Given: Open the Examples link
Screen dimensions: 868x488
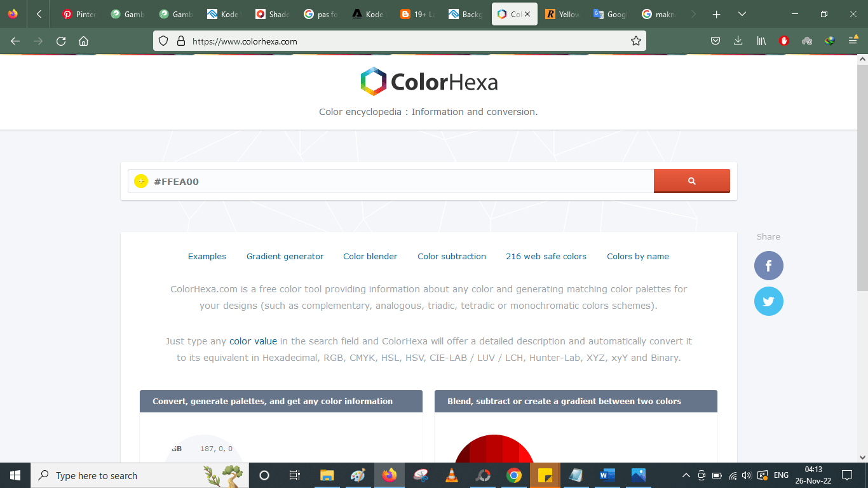Looking at the screenshot, I should click(x=207, y=257).
